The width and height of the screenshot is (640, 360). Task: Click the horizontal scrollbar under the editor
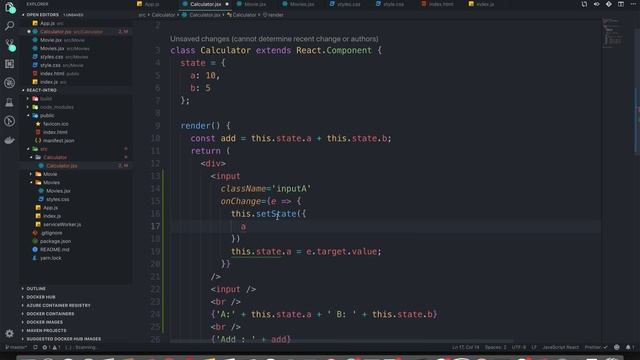[x=342, y=341]
